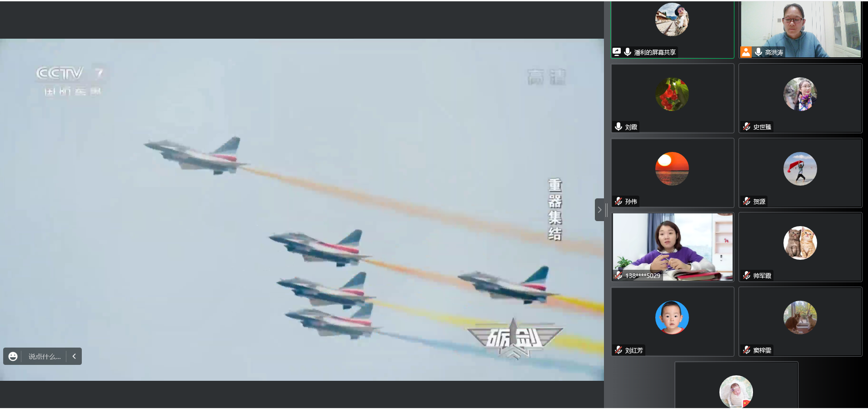Click the muted mic icon beside 帅军霞
The height and width of the screenshot is (409, 868).
pyautogui.click(x=746, y=275)
